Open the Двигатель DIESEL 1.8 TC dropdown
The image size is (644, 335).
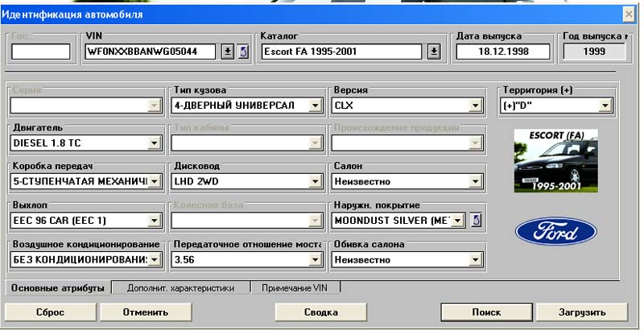tap(155, 143)
